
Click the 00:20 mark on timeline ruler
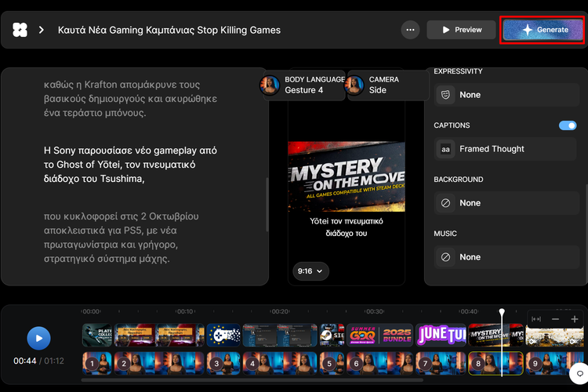pos(280,311)
